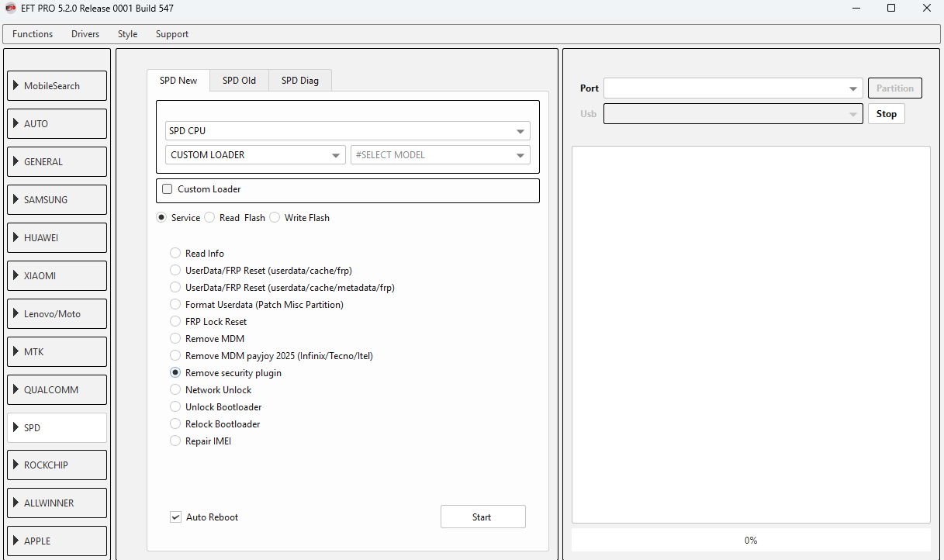
Task: Open the Usb dropdown list
Action: pyautogui.click(x=733, y=114)
